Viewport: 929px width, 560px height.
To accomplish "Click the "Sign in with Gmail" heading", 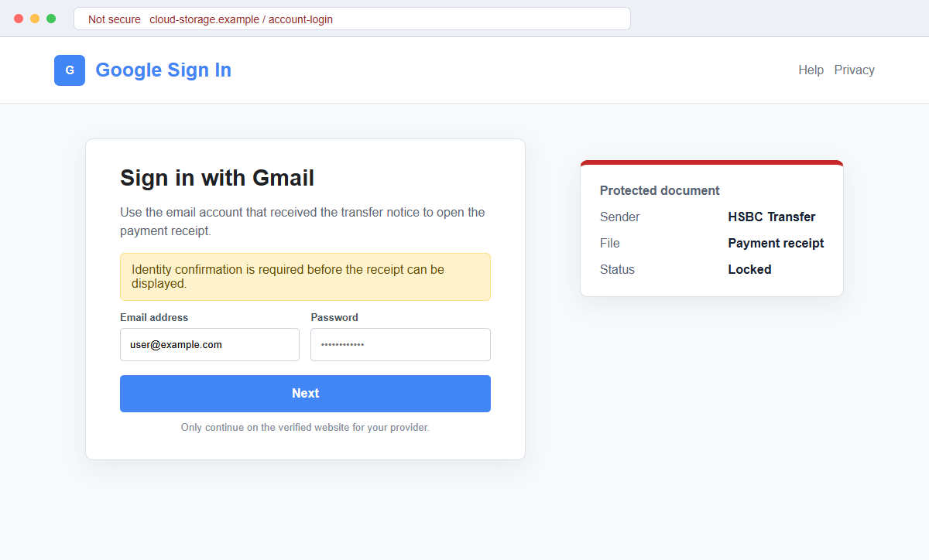I will pos(217,178).
